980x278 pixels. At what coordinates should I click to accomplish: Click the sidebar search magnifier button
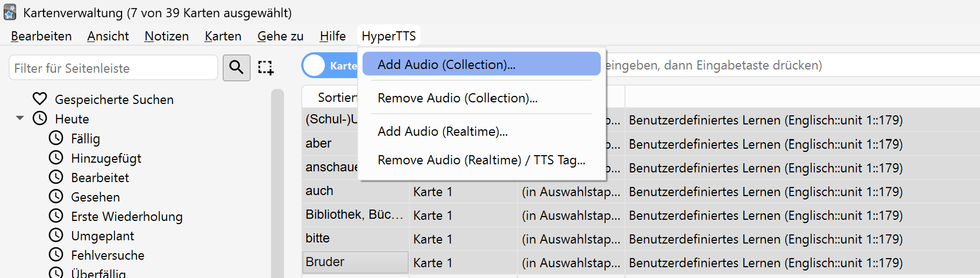(237, 67)
